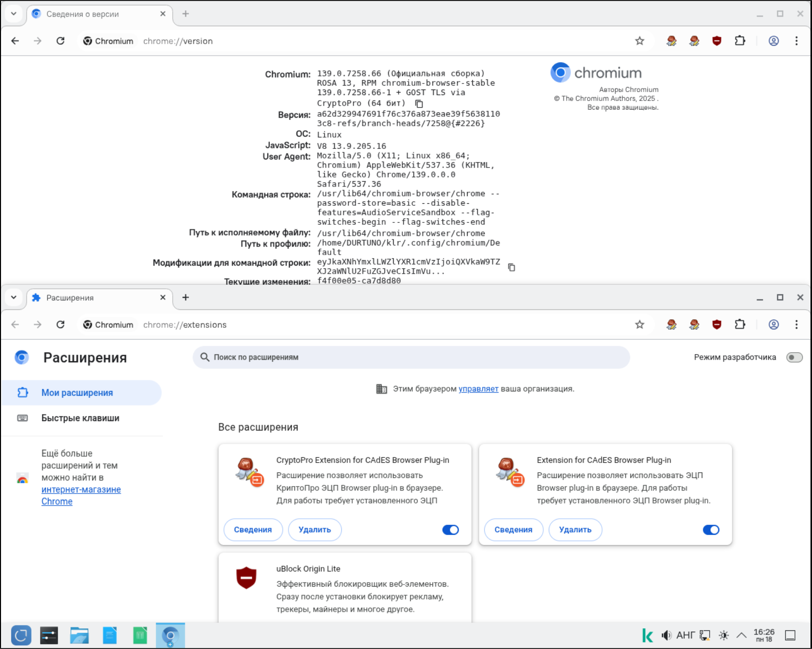
Task: Click first CryptoPro toolbar icon in extensions window
Action: (x=672, y=324)
